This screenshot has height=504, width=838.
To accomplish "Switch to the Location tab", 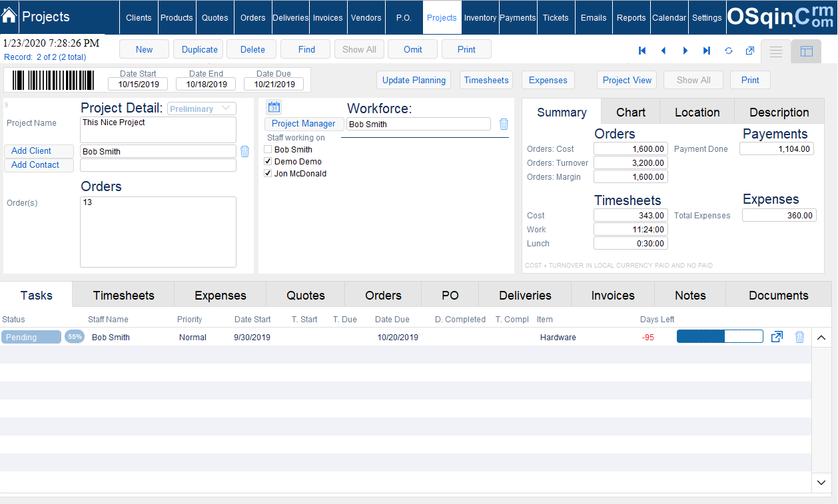I will [697, 112].
